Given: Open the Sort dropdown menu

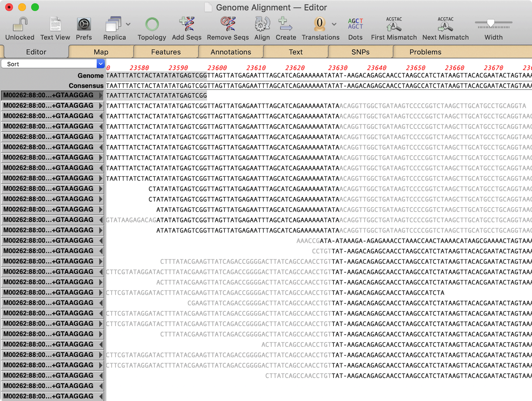Looking at the screenshot, I should (53, 64).
